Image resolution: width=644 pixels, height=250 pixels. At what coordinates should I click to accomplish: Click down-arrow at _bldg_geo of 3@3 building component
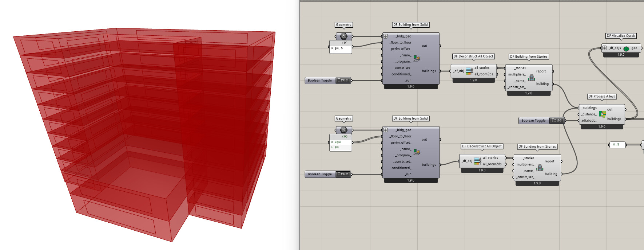pos(386,130)
